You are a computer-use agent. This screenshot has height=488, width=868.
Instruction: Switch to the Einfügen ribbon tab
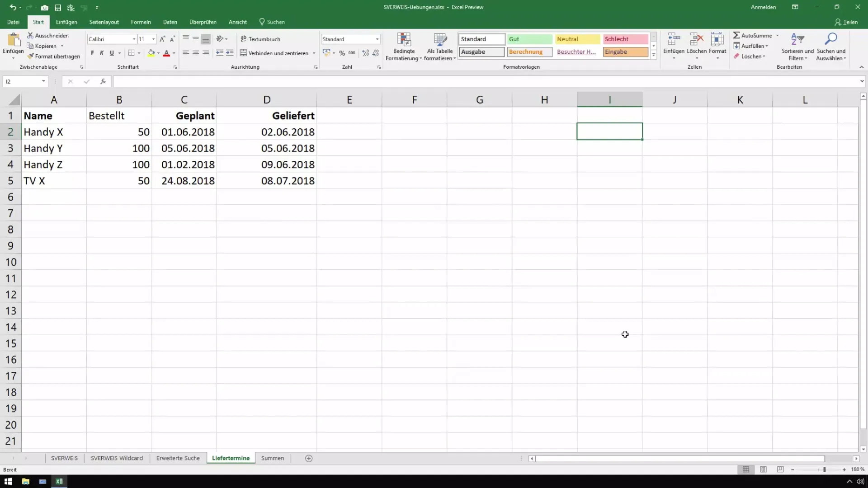[x=66, y=22]
